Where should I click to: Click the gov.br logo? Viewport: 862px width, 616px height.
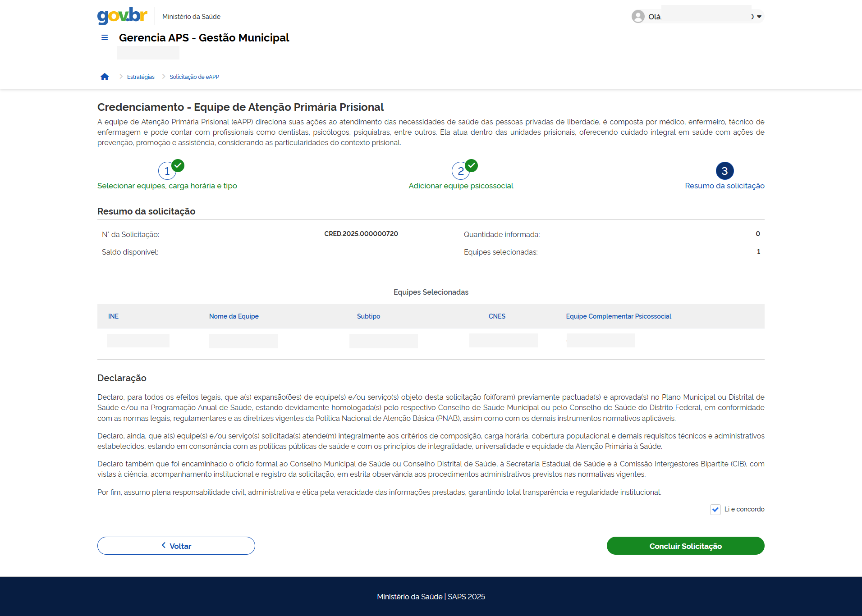(x=122, y=16)
